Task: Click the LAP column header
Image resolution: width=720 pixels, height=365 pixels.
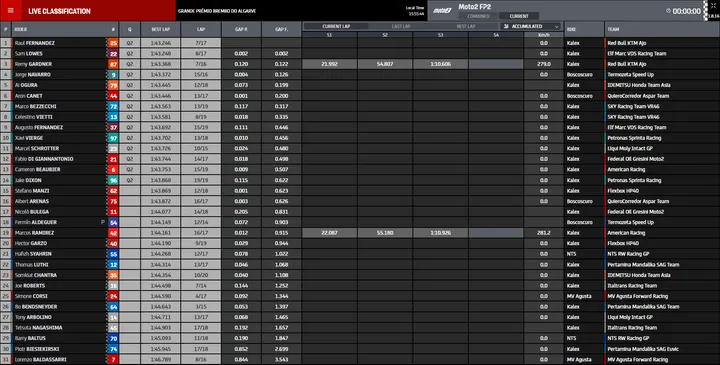Action: 201,29
